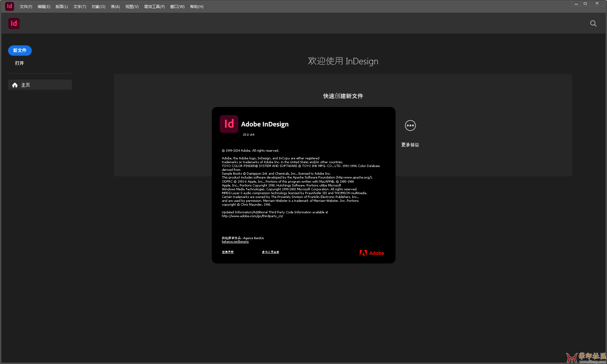607x364 pixels.
Task: Open the 文字(T) menu
Action: point(80,7)
